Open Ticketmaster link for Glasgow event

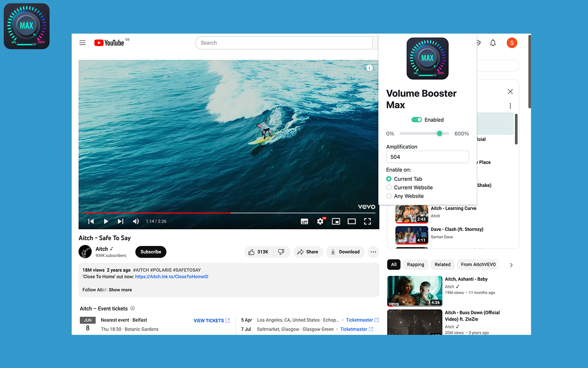click(356, 329)
